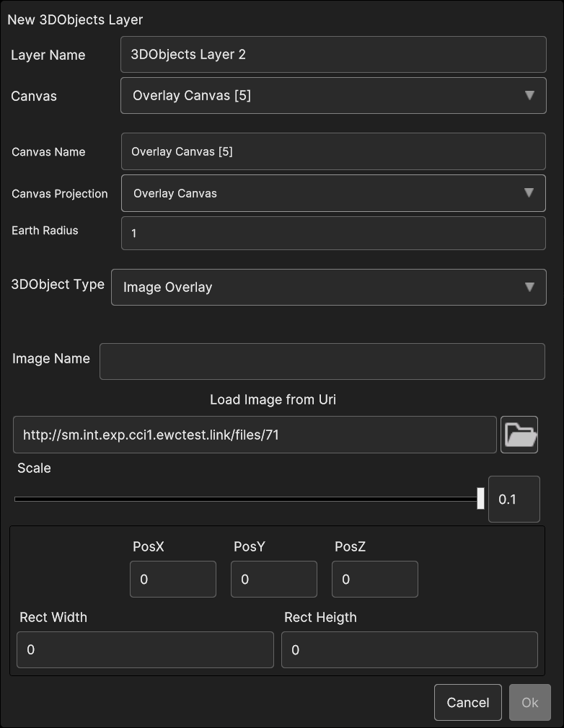This screenshot has width=564, height=728.
Task: Click the Image Name text box
Action: pos(322,361)
